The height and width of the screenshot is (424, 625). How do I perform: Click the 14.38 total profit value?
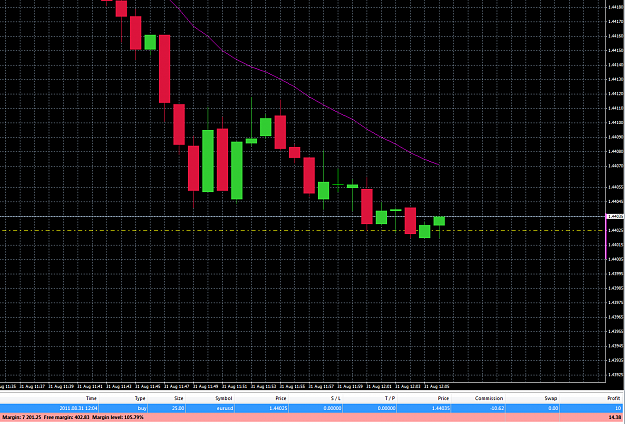[x=615, y=417]
